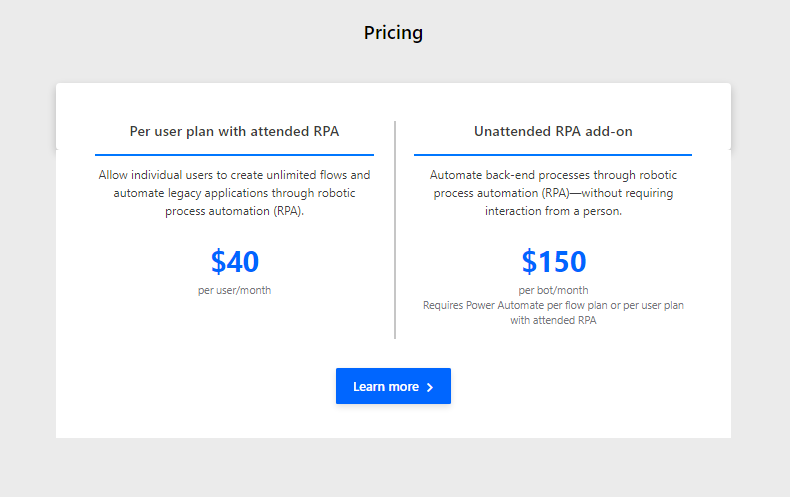Select the 'Unattended RPA add-on' heading
The width and height of the screenshot is (790, 497).
[553, 132]
